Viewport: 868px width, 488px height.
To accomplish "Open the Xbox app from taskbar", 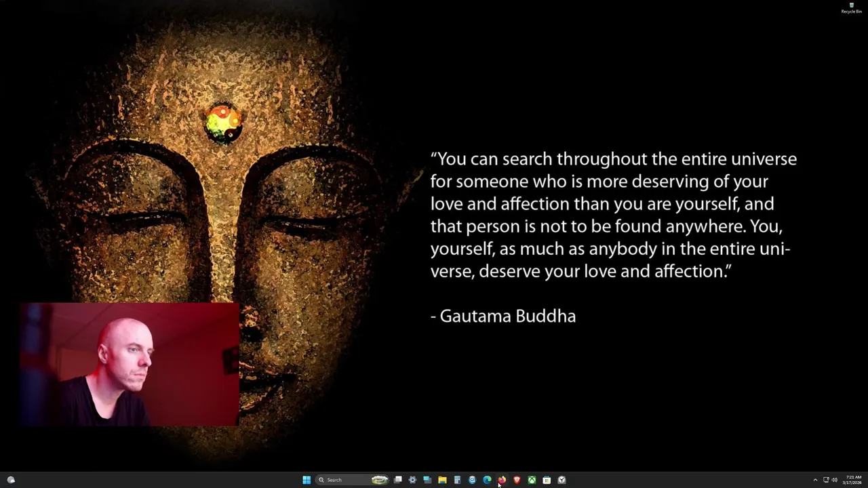I will tap(532, 480).
